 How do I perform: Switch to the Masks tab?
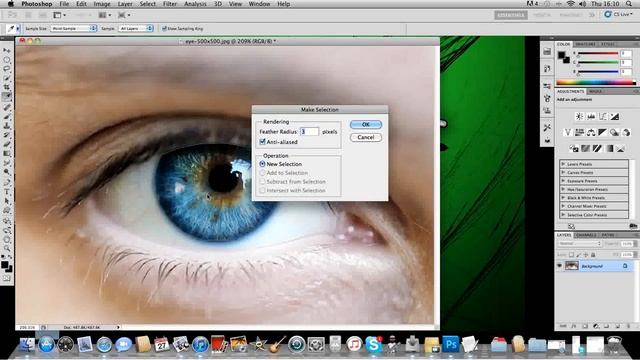[x=596, y=91]
